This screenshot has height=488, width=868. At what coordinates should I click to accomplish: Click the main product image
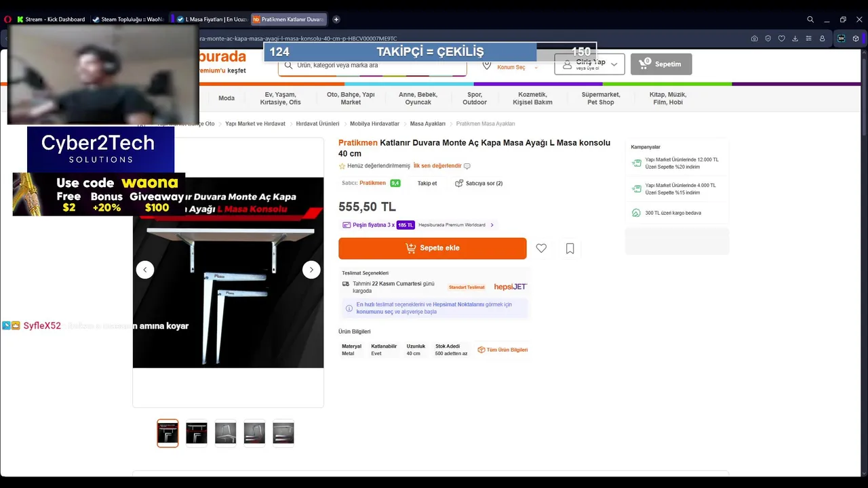coord(228,272)
